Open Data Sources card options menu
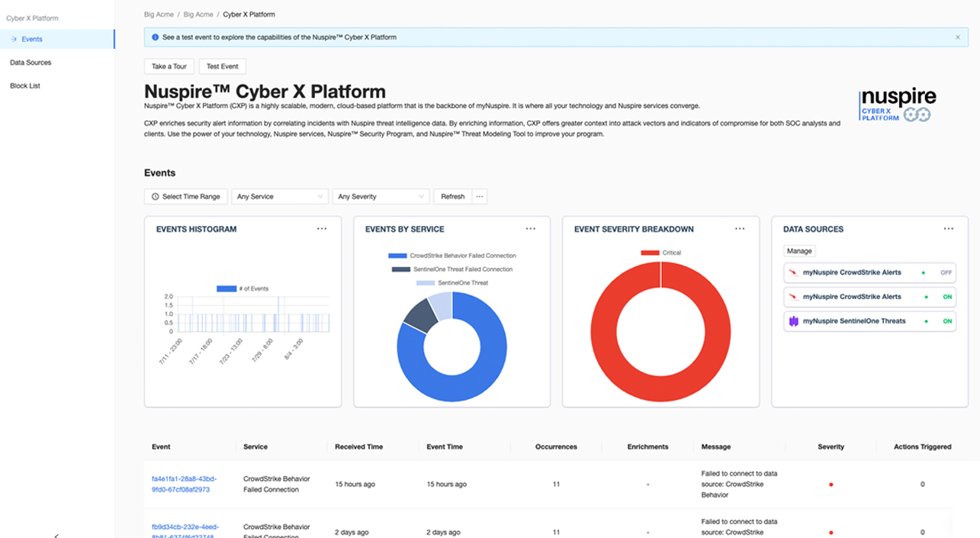 click(949, 229)
